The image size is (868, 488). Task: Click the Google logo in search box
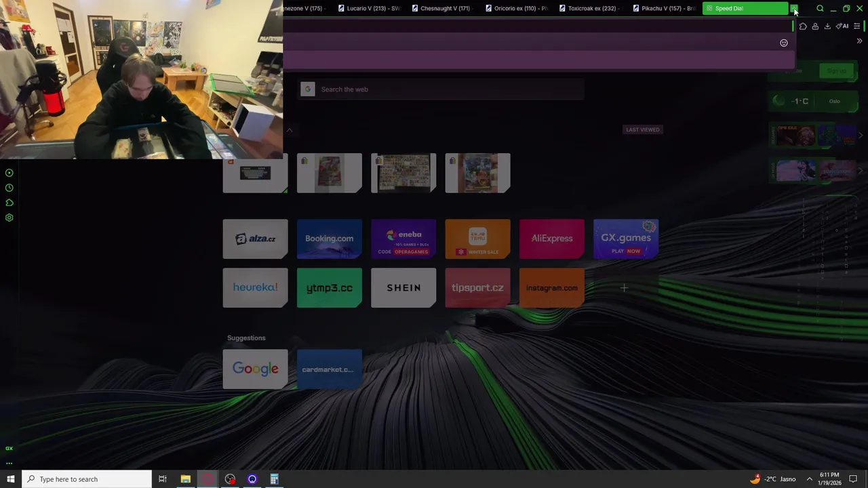point(308,89)
